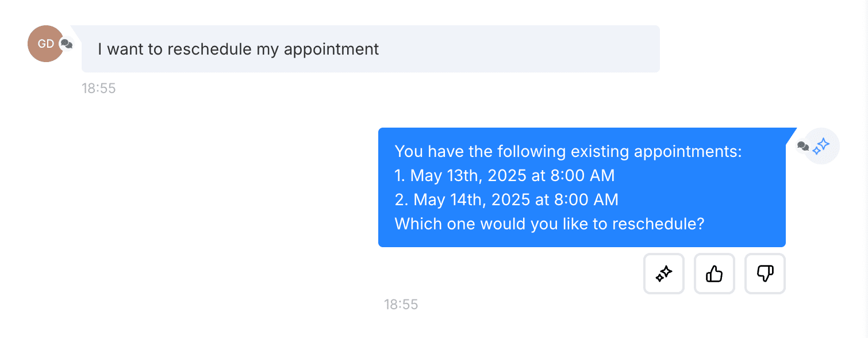Viewport: 868px width, 338px height.
Task: Click the 18:55 timestamp under the customer message
Action: pos(99,89)
